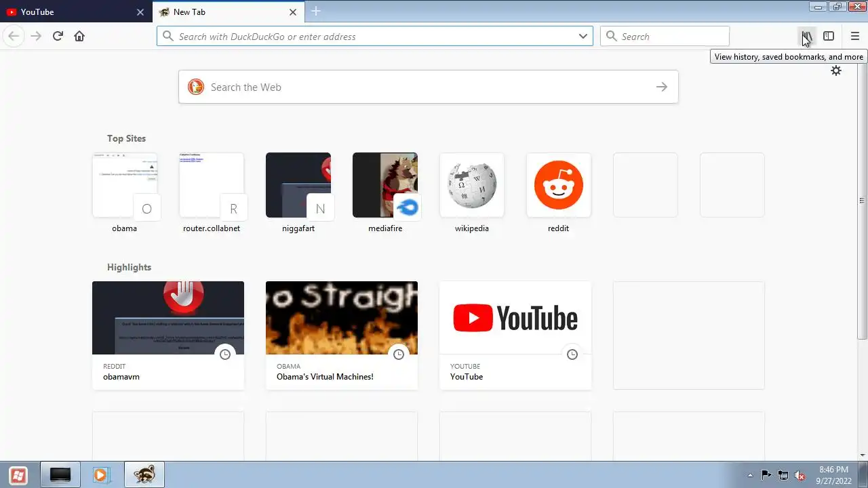Open the Windows Start button
The height and width of the screenshot is (488, 868).
pos(18,475)
